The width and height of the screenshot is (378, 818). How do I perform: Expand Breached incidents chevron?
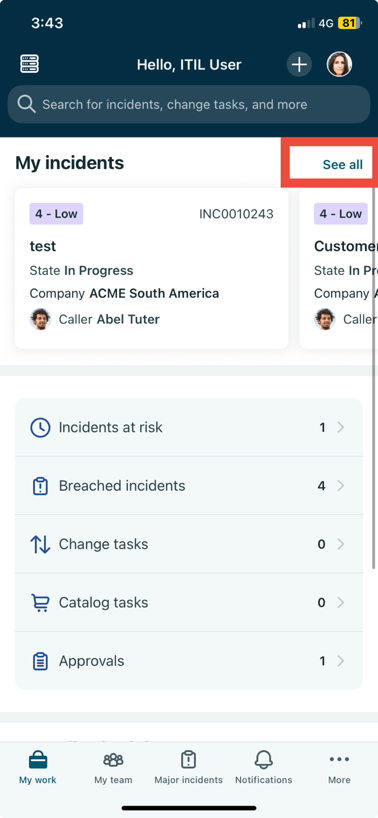point(340,486)
